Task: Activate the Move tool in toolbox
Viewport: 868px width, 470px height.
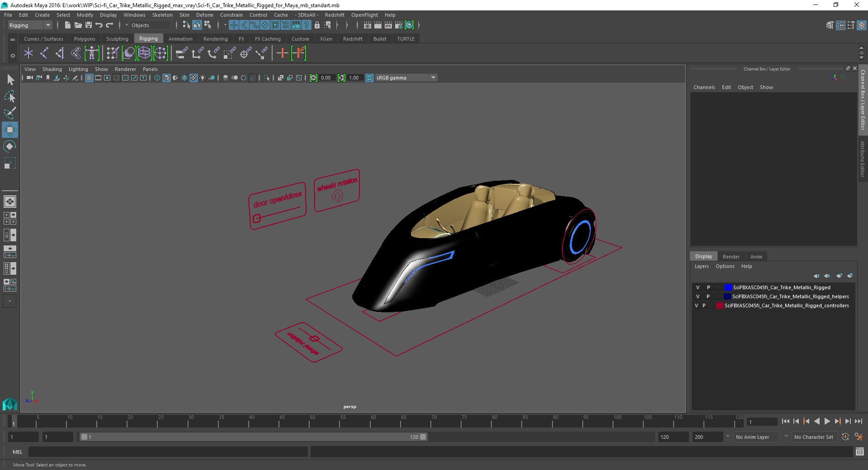Action: (x=10, y=130)
